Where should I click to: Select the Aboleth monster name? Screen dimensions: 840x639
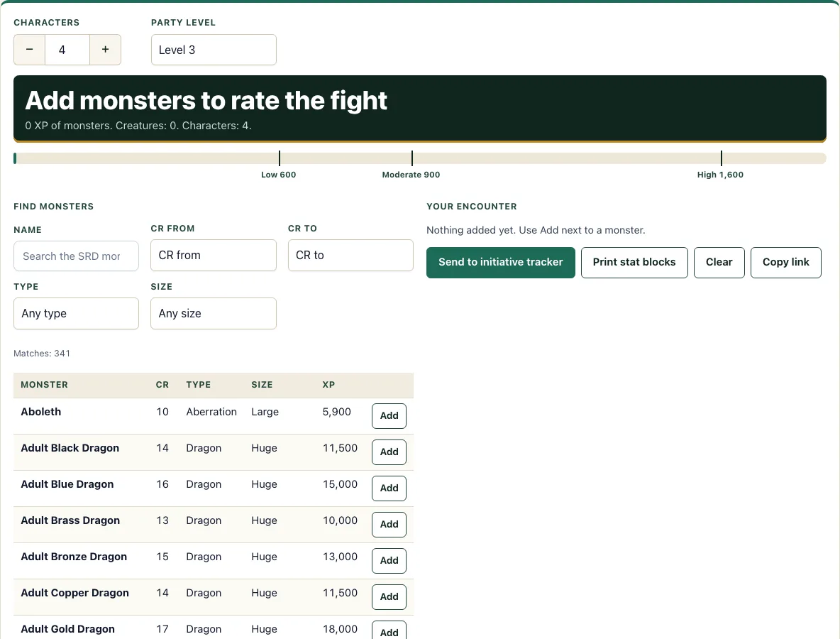40,412
